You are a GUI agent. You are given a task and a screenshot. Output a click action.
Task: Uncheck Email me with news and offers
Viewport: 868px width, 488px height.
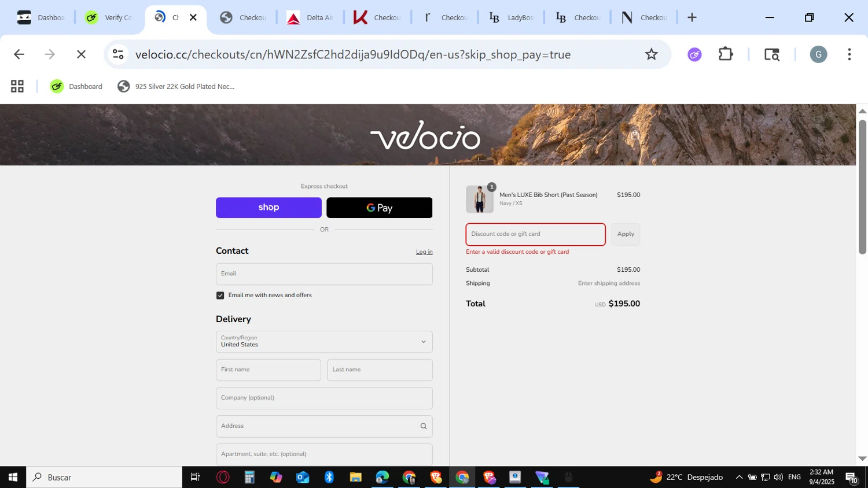click(220, 295)
